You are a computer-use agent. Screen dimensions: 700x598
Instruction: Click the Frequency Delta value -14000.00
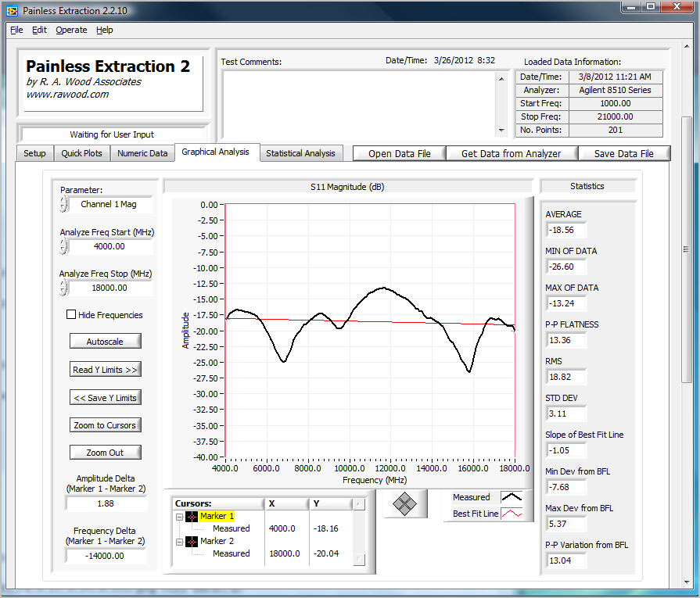coord(106,556)
